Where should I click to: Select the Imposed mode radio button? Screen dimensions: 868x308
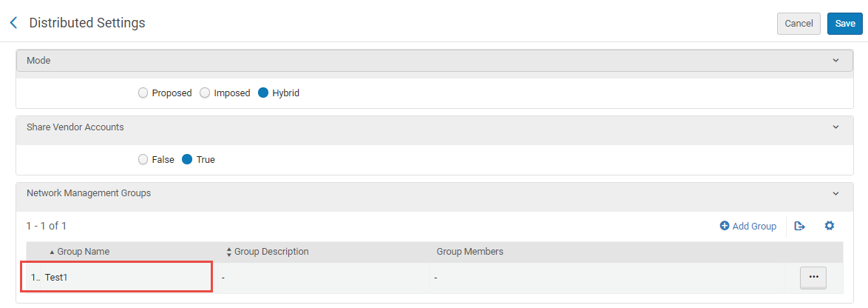(206, 93)
